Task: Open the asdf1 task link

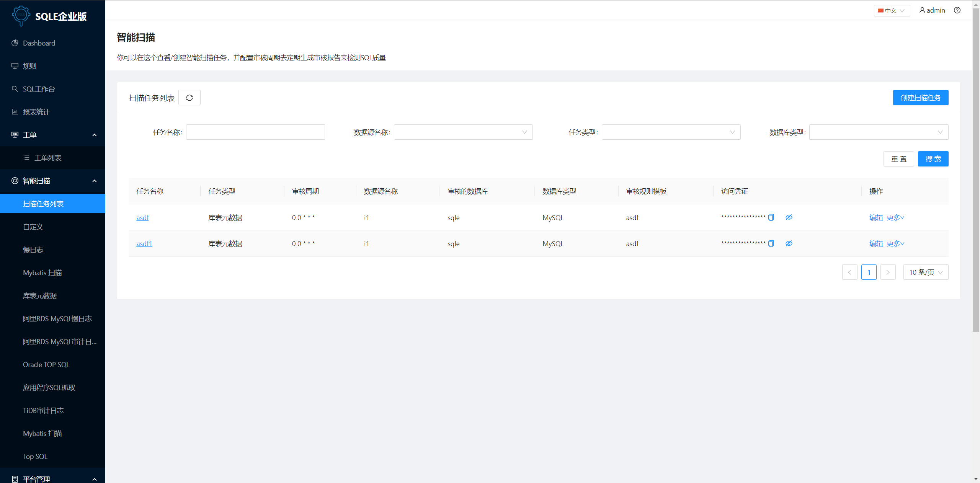Action: (144, 243)
